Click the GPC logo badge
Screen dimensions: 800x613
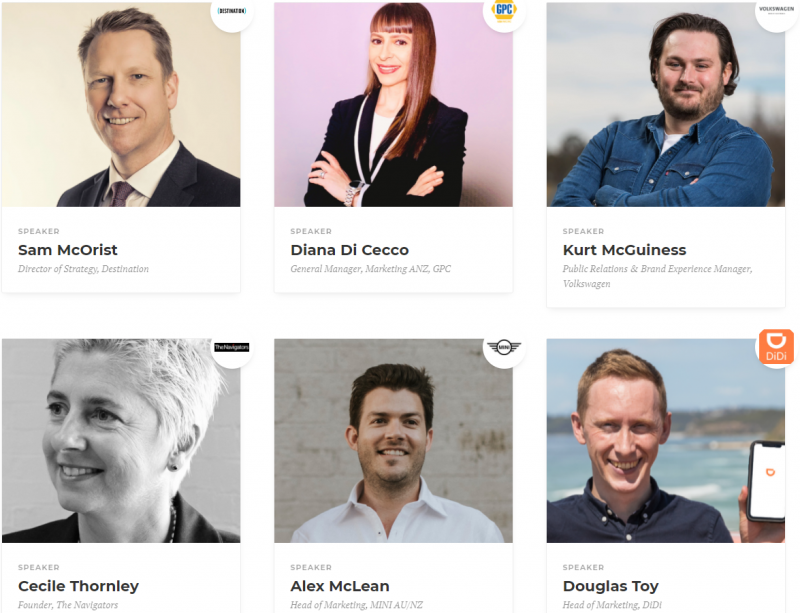coord(505,11)
